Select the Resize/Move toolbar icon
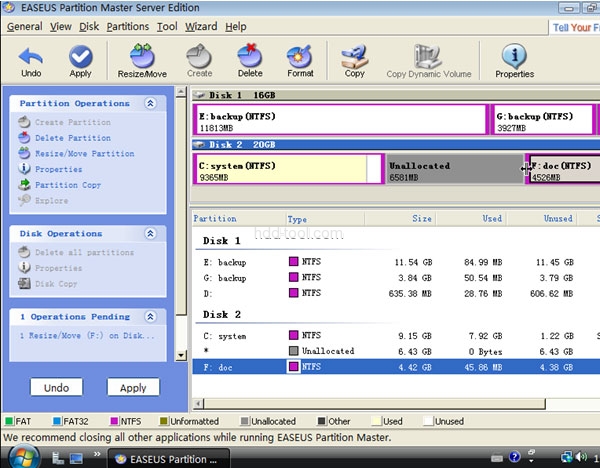Image resolution: width=600 pixels, height=468 pixels. [142, 61]
